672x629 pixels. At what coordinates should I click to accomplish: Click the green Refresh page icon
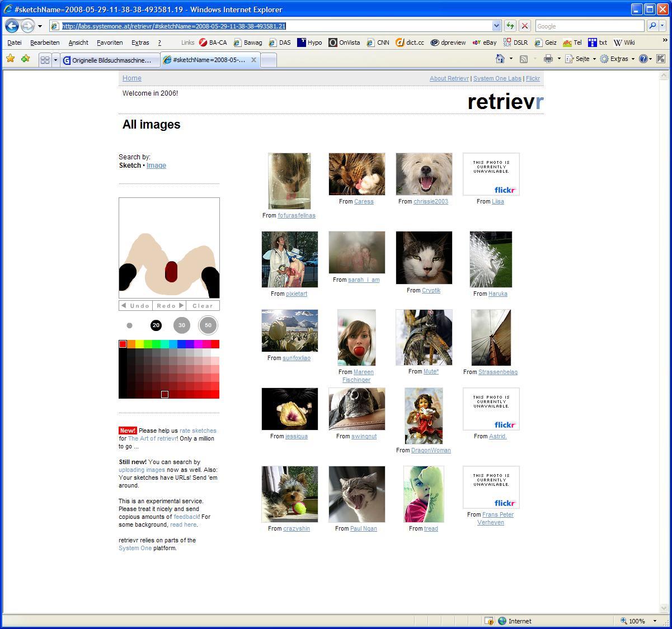(x=510, y=26)
